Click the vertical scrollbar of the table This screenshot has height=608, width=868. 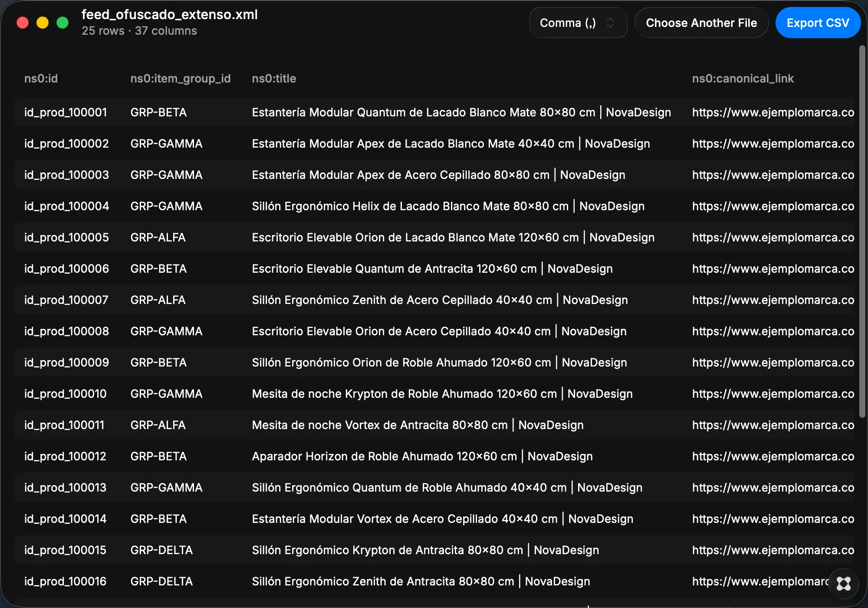pyautogui.click(x=862, y=231)
